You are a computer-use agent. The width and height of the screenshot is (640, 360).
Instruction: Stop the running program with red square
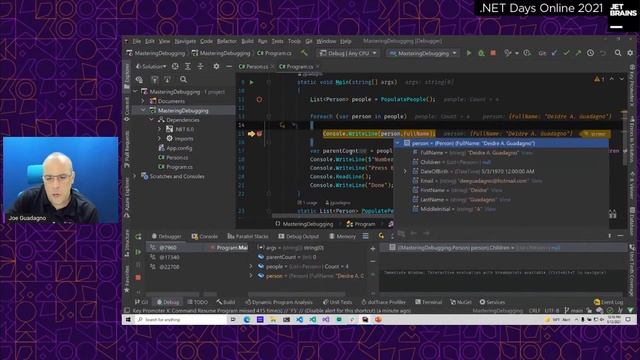point(493,53)
